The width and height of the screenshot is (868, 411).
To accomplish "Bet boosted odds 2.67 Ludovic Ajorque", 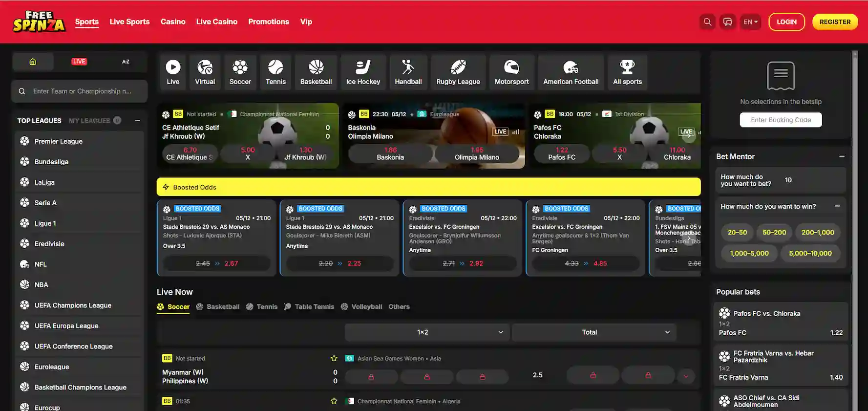I will (x=216, y=263).
